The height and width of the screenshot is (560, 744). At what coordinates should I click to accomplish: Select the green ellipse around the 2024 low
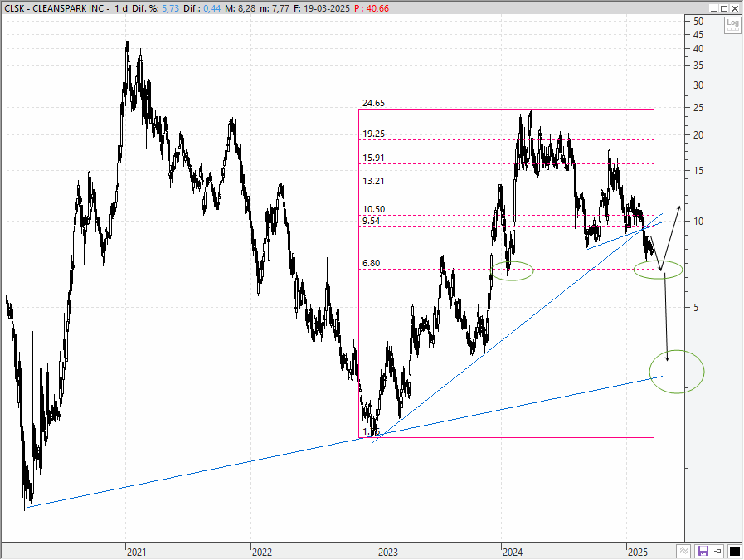coord(512,270)
